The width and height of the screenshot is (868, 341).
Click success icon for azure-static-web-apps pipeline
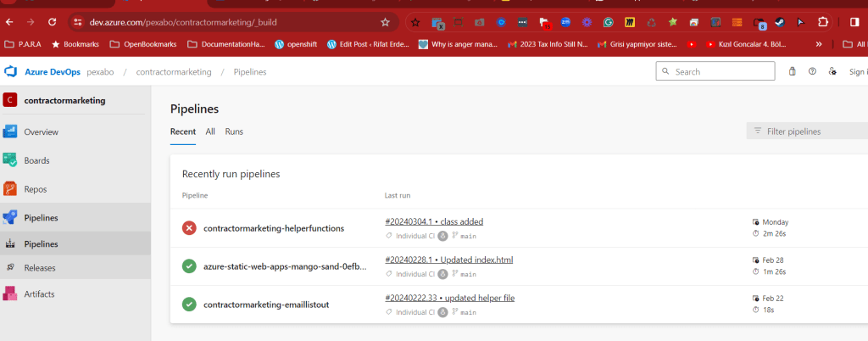[x=189, y=266]
